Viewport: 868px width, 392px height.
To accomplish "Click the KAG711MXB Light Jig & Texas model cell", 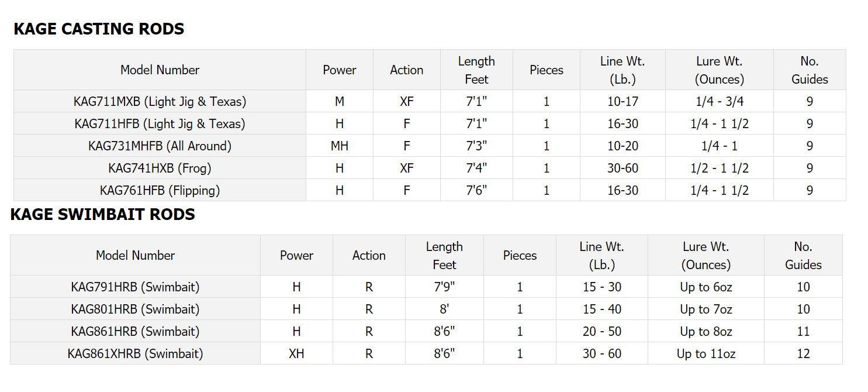I will pos(160,101).
